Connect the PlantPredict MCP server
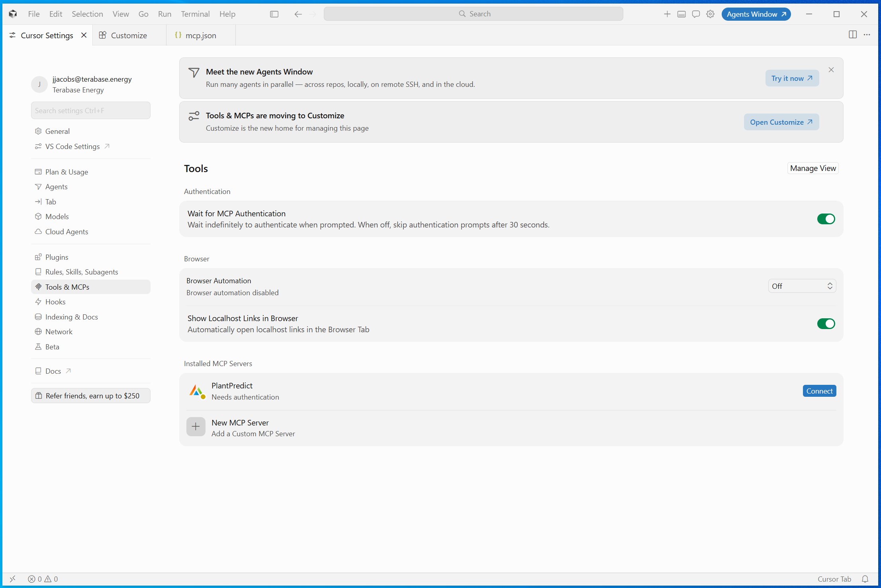 (x=819, y=391)
